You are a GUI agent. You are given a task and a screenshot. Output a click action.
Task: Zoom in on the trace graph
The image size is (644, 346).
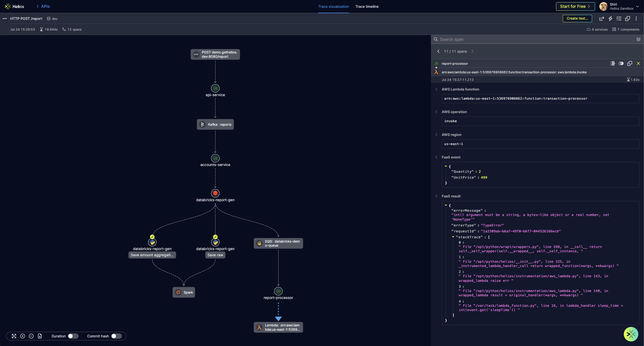tap(23, 336)
